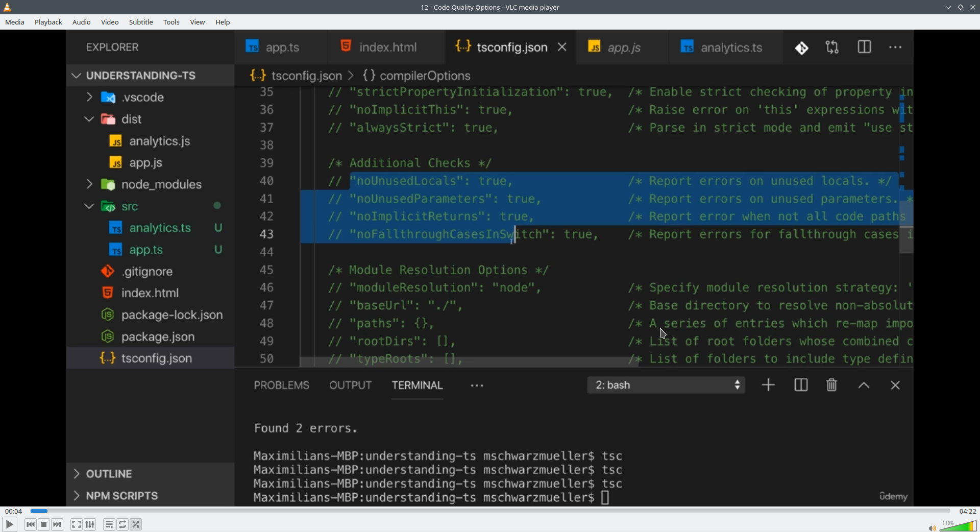Open the Tools menu

pos(171,22)
